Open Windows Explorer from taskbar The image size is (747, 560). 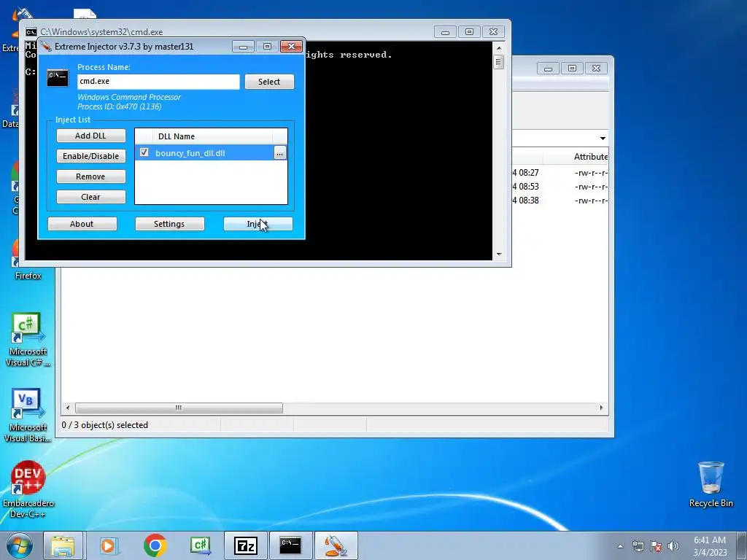tap(63, 545)
